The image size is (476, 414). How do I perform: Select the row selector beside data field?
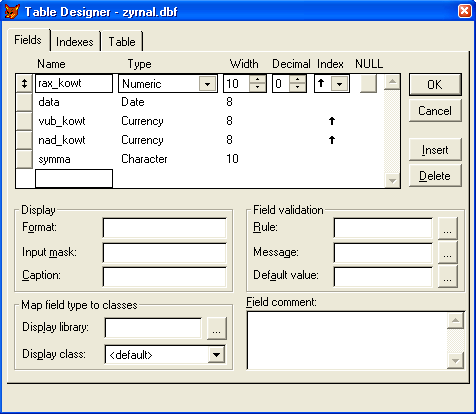coord(24,102)
